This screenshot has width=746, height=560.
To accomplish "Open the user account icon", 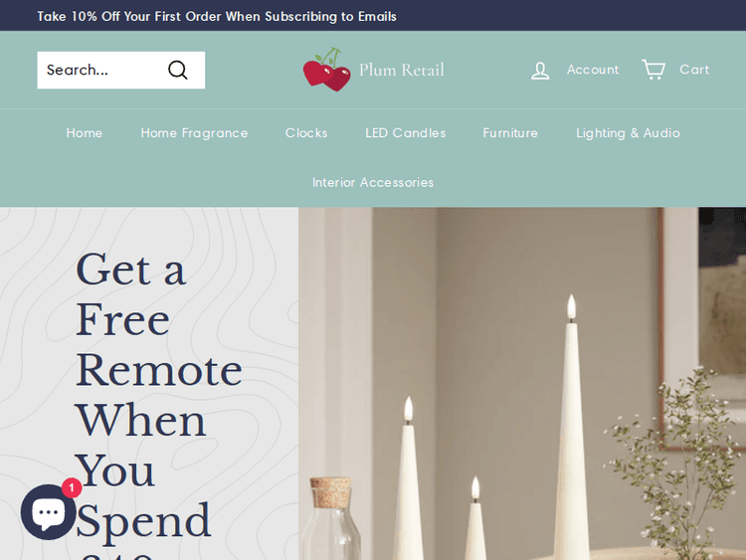I will coord(540,71).
